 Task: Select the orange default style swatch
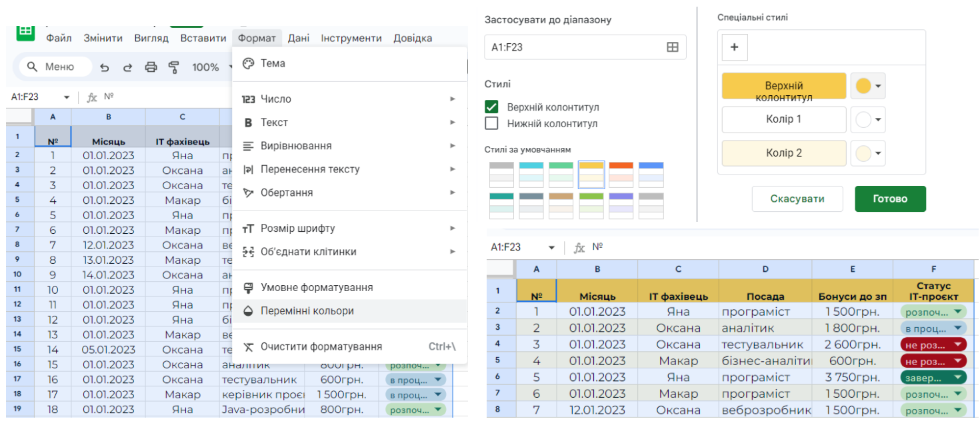[620, 175]
